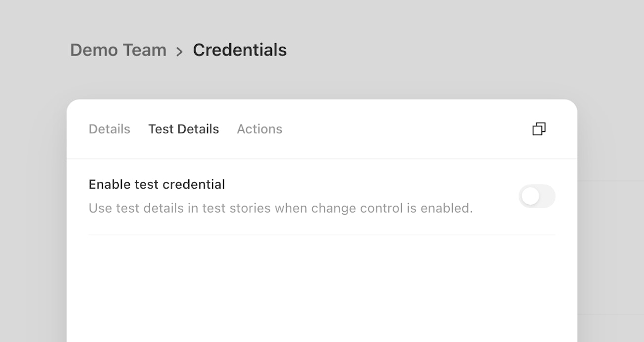Viewport: 644px width, 342px height.
Task: Select the Test Details tab
Action: click(183, 129)
